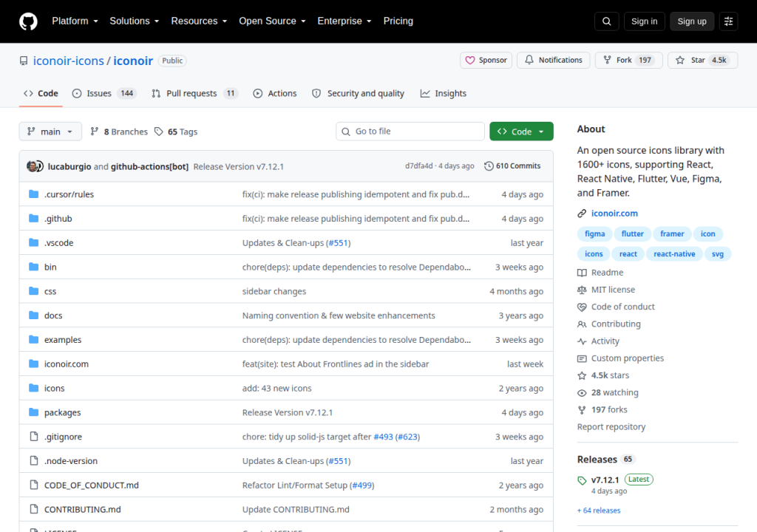Select the Code tab
Image resolution: width=757 pixels, height=532 pixels.
pos(41,94)
